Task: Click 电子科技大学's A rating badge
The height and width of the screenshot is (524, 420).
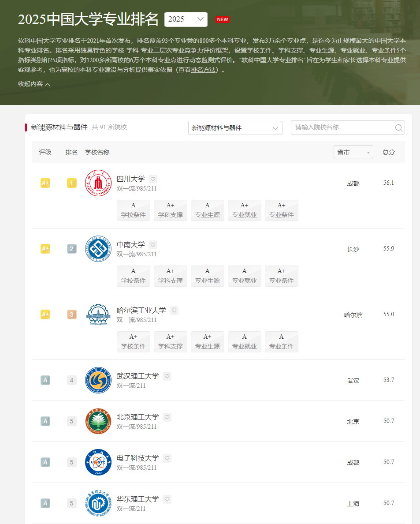Action: click(x=45, y=463)
